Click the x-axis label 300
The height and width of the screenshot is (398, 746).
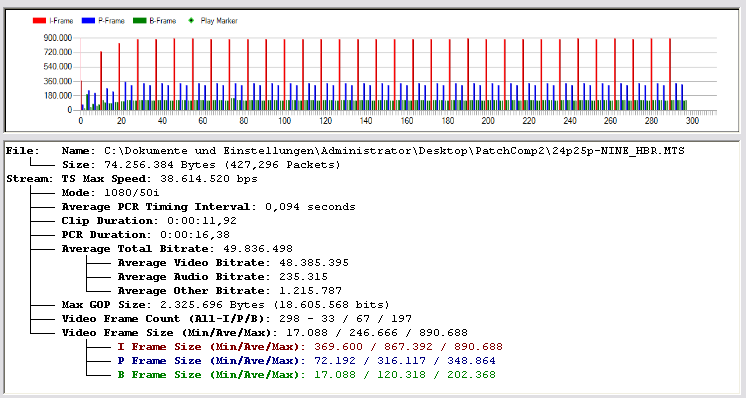tap(692, 121)
